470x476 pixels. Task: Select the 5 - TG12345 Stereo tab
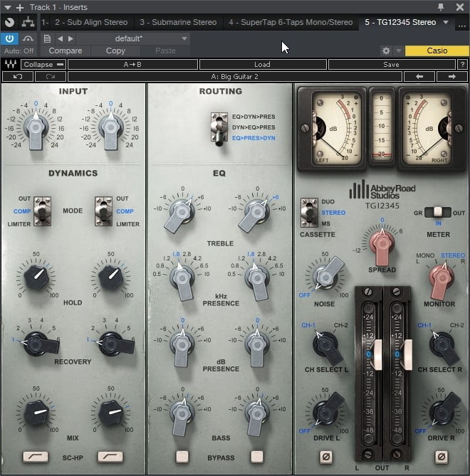point(400,22)
